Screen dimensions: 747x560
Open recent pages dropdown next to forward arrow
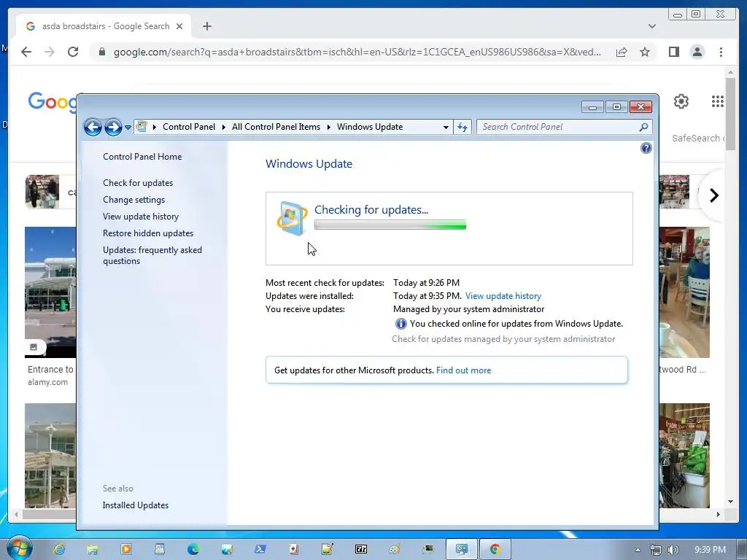click(128, 128)
